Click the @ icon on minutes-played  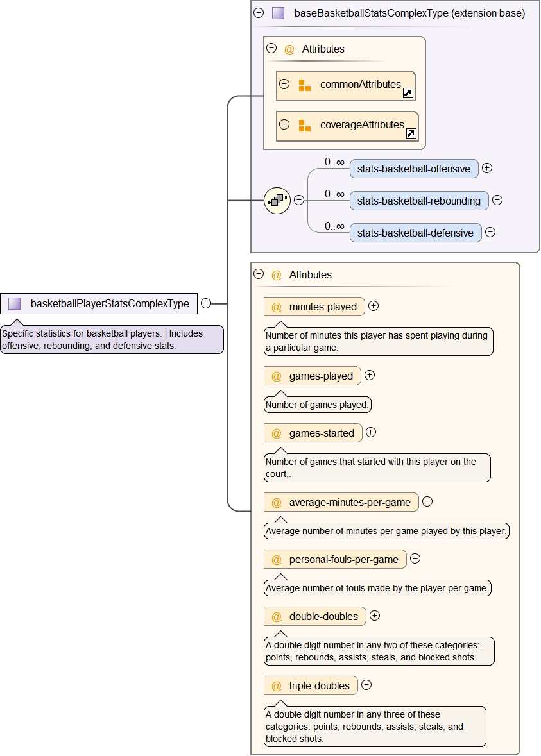(x=277, y=307)
